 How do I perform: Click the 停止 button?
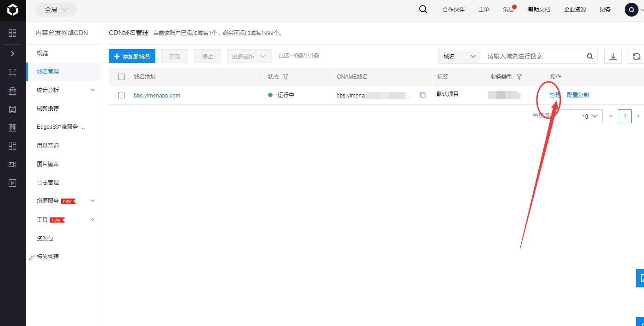click(207, 56)
